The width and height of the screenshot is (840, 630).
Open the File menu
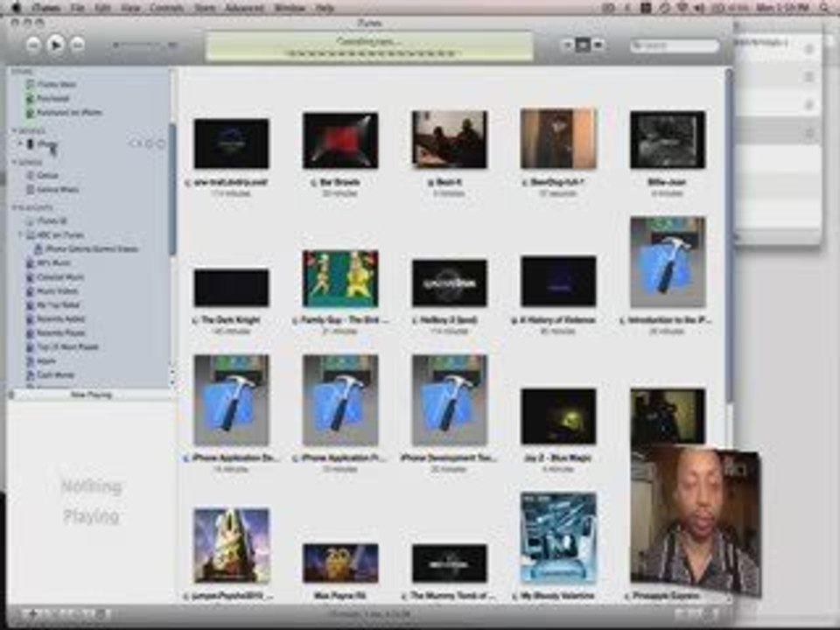pos(78,8)
